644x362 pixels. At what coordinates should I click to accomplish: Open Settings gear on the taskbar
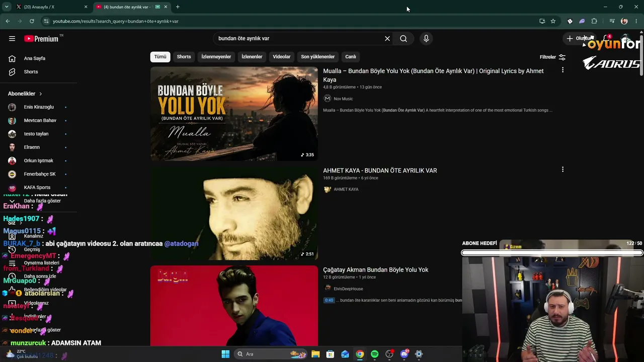[419, 354]
